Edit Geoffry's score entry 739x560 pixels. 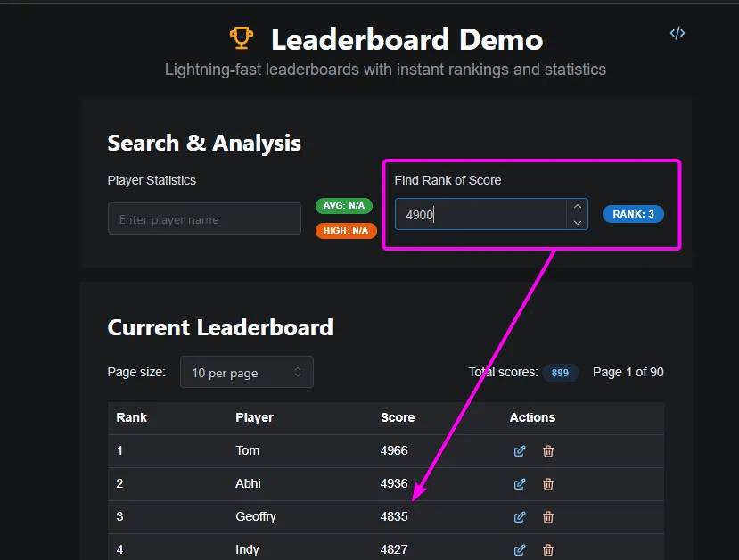point(520,517)
